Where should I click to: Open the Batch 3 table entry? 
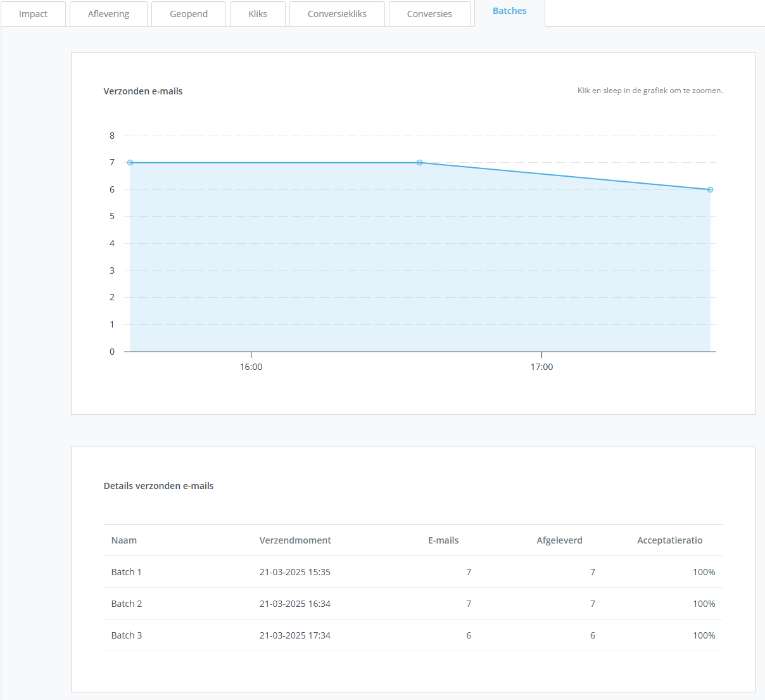(127, 635)
